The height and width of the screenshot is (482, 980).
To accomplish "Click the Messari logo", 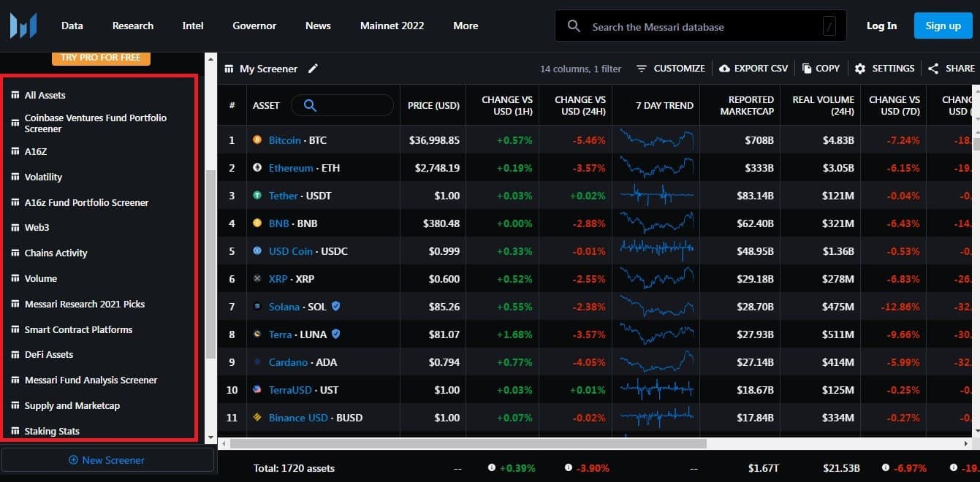I will pyautogui.click(x=23, y=26).
